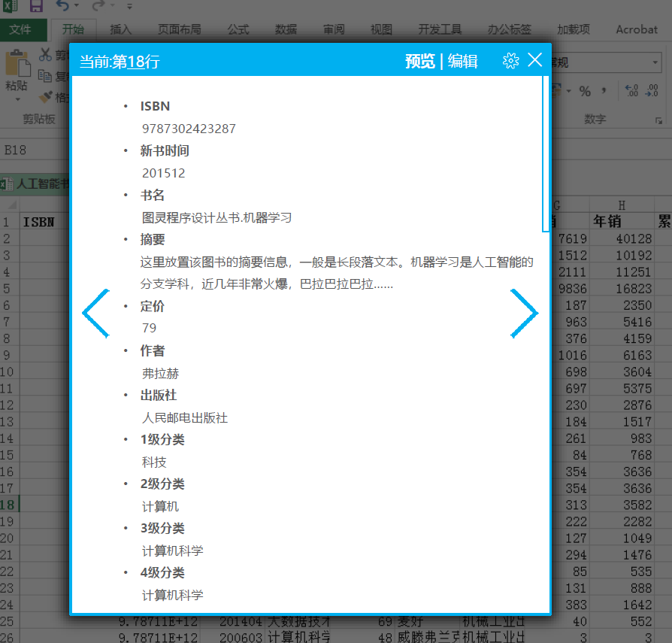
Task: Open settings via the gear icon
Action: tap(510, 62)
